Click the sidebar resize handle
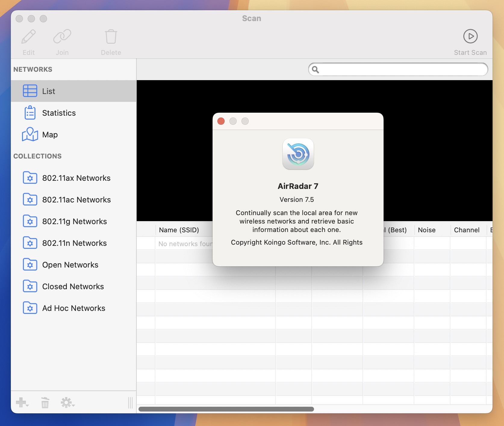504x426 pixels. click(x=130, y=403)
